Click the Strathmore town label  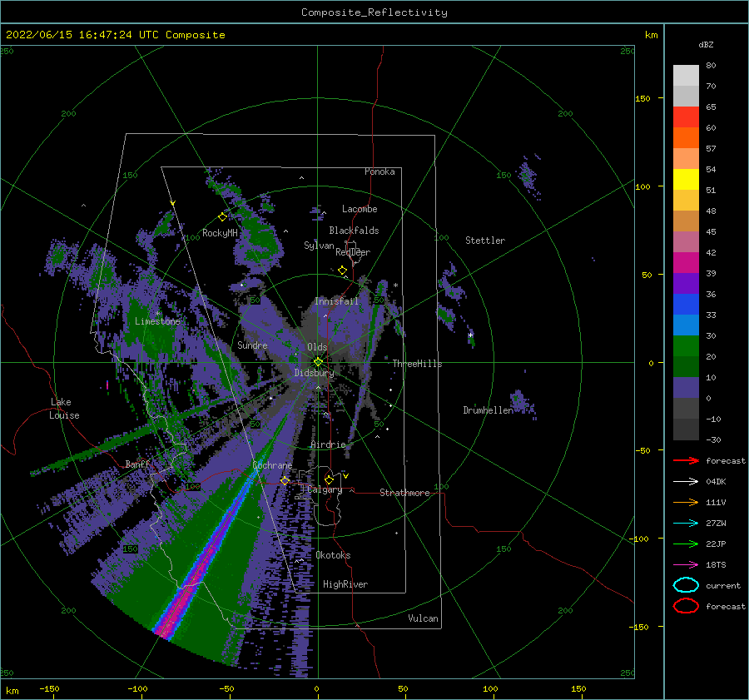tap(404, 493)
